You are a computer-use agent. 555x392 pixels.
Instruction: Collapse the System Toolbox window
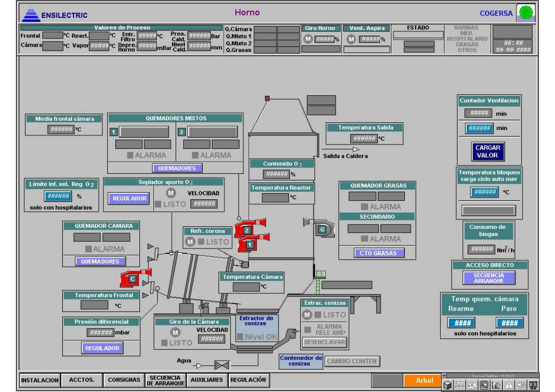point(444,375)
